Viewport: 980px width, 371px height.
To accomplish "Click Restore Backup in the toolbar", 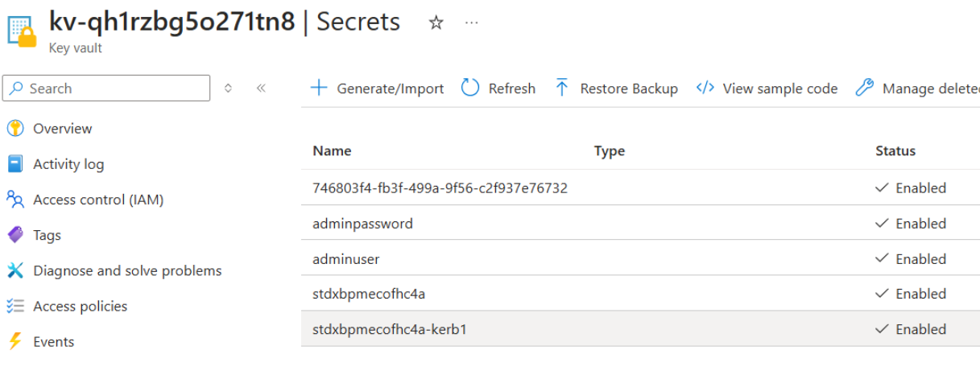I will (x=617, y=89).
